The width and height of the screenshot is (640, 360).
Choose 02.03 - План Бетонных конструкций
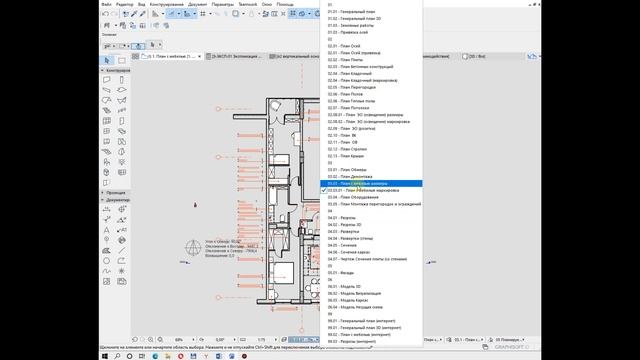[371, 67]
